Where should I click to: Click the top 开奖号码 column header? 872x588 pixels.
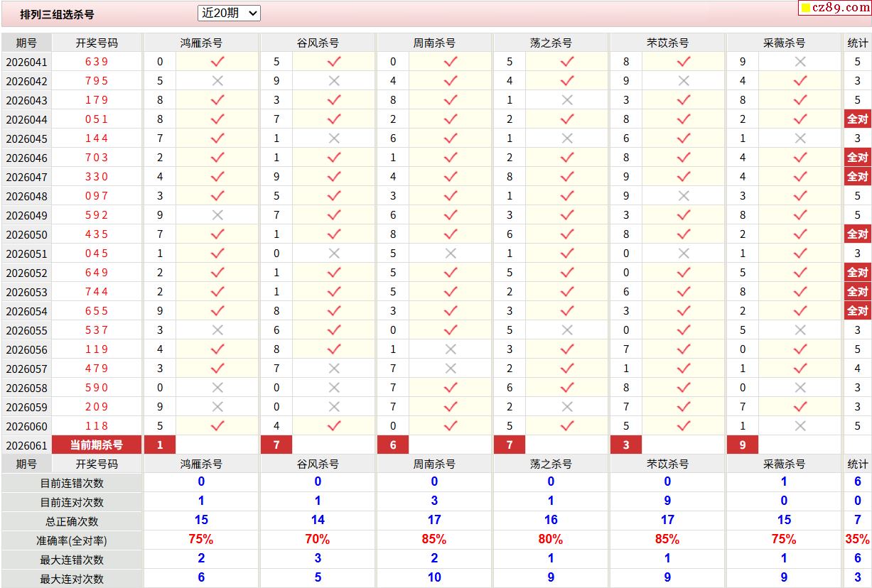coord(97,43)
